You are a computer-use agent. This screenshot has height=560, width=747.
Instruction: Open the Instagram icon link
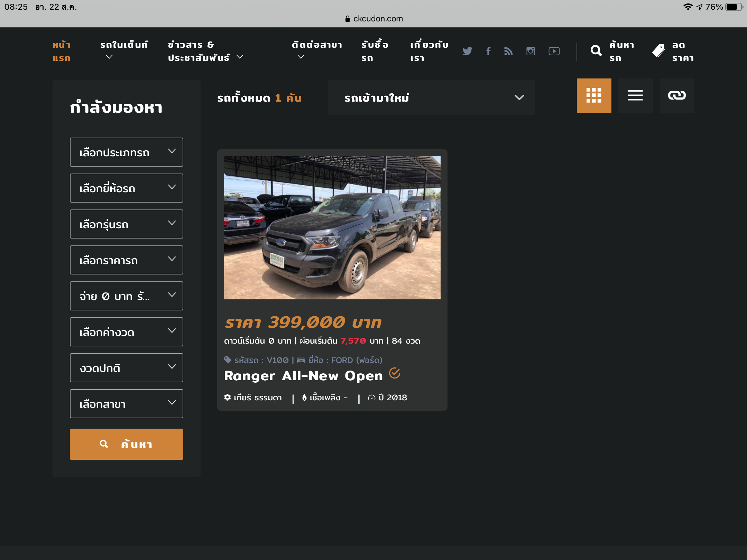tap(531, 51)
